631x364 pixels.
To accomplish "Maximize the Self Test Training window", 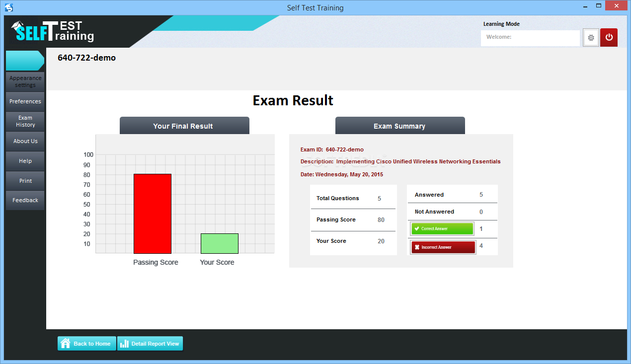I will click(x=599, y=5).
